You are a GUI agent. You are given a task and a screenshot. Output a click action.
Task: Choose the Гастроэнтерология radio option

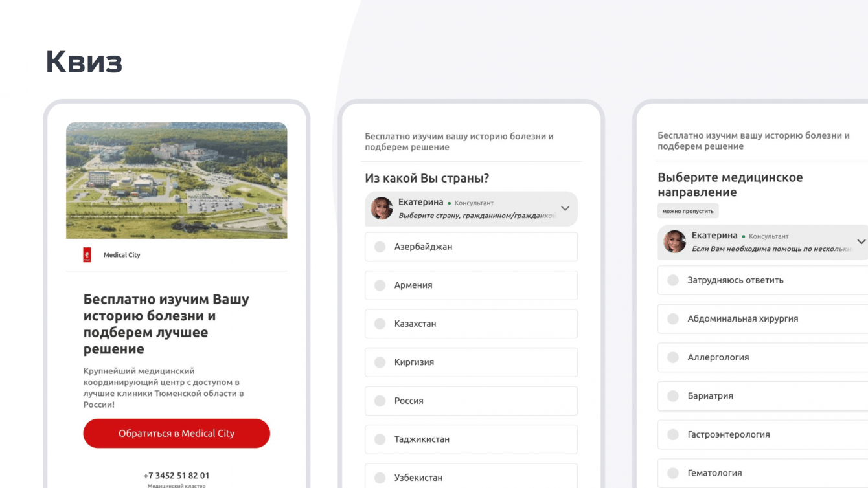point(763,434)
